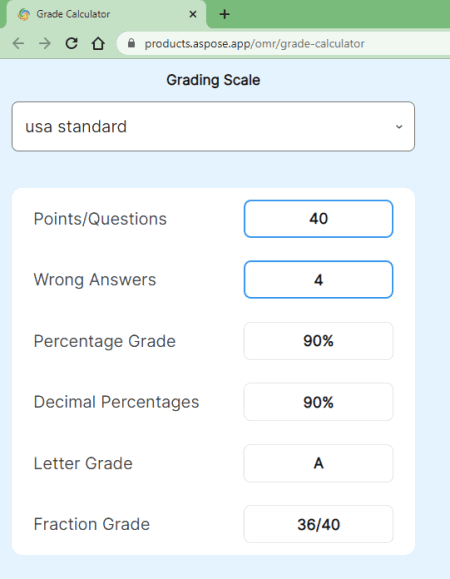Click the chevron of the Grading Scale selector
The image size is (450, 579).
pyautogui.click(x=399, y=127)
